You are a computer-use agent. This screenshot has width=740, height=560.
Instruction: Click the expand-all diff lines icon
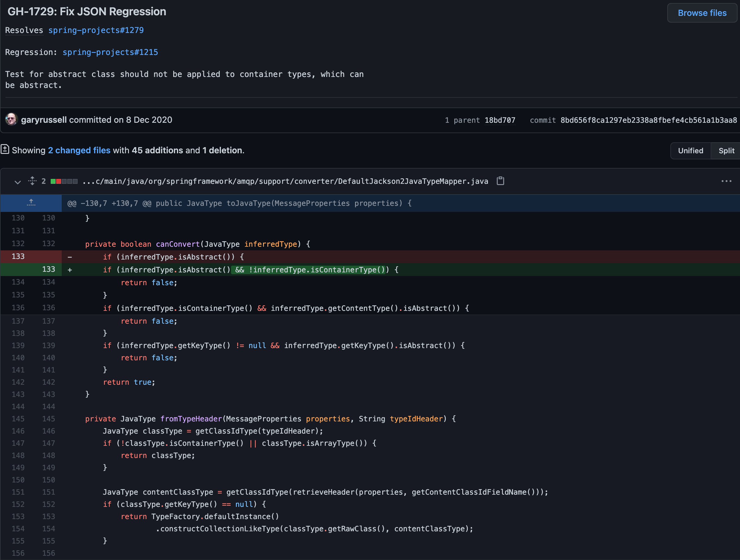point(32,181)
